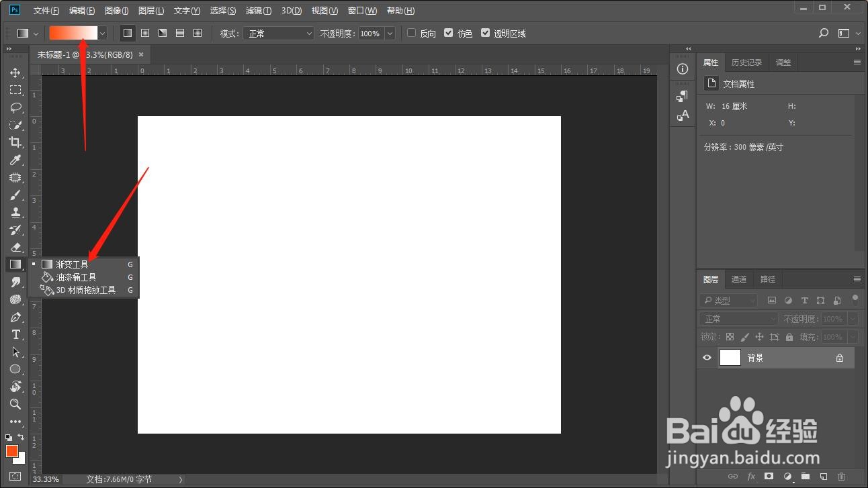The height and width of the screenshot is (488, 868).
Task: Swap foreground and background colors
Action: click(x=21, y=438)
